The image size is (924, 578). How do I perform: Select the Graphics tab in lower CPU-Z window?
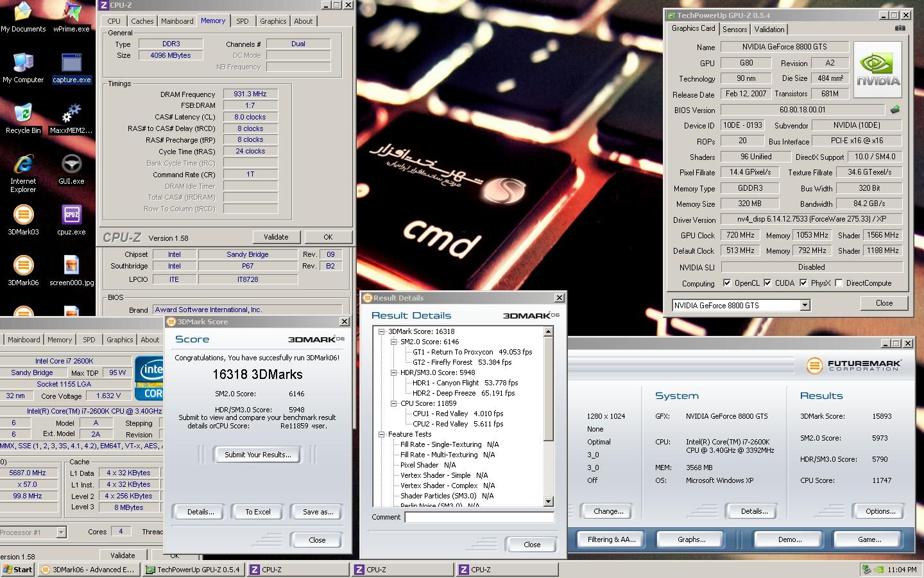120,340
